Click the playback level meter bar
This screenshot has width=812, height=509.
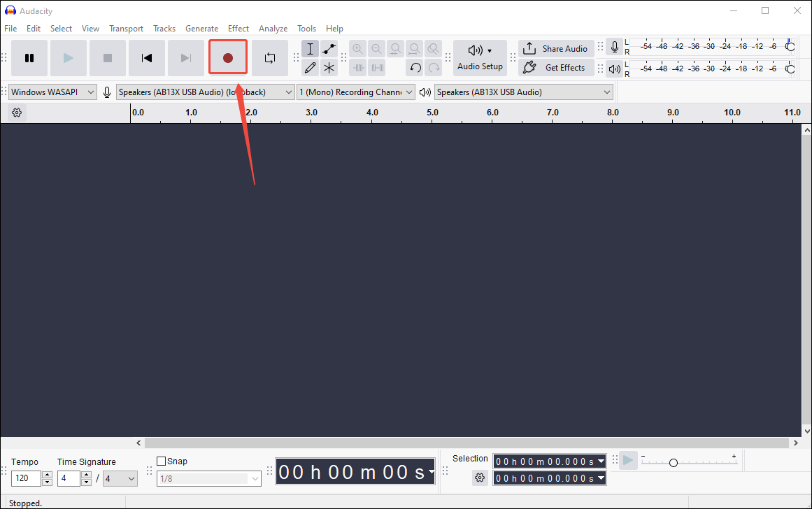(x=711, y=69)
